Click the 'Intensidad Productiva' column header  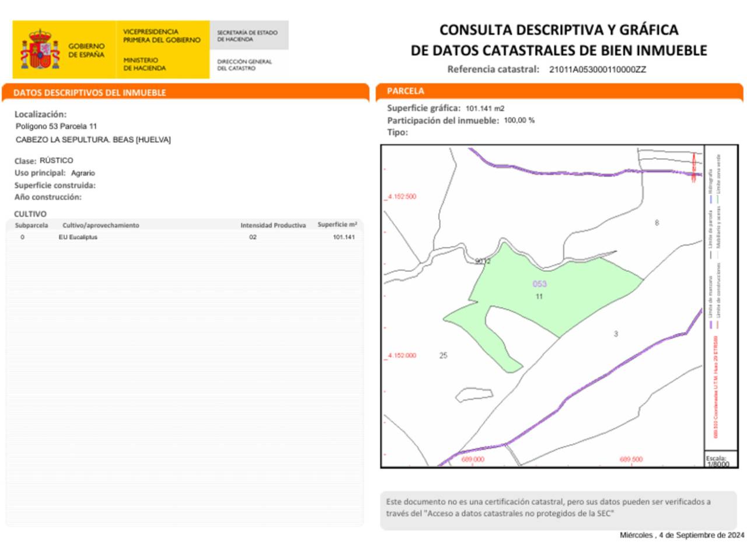273,225
